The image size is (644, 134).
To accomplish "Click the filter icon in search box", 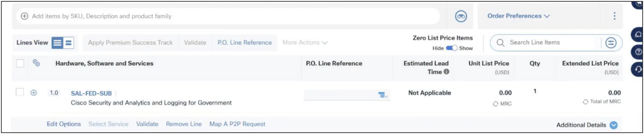I will coord(610,43).
